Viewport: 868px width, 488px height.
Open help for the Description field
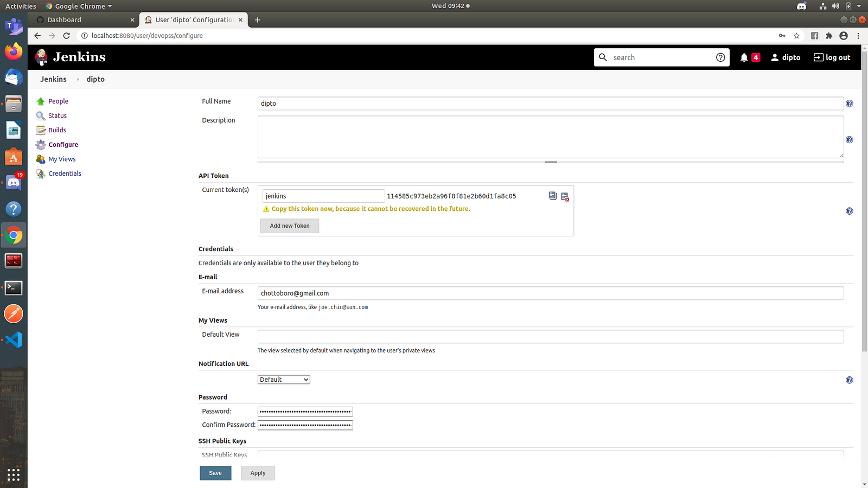point(850,139)
